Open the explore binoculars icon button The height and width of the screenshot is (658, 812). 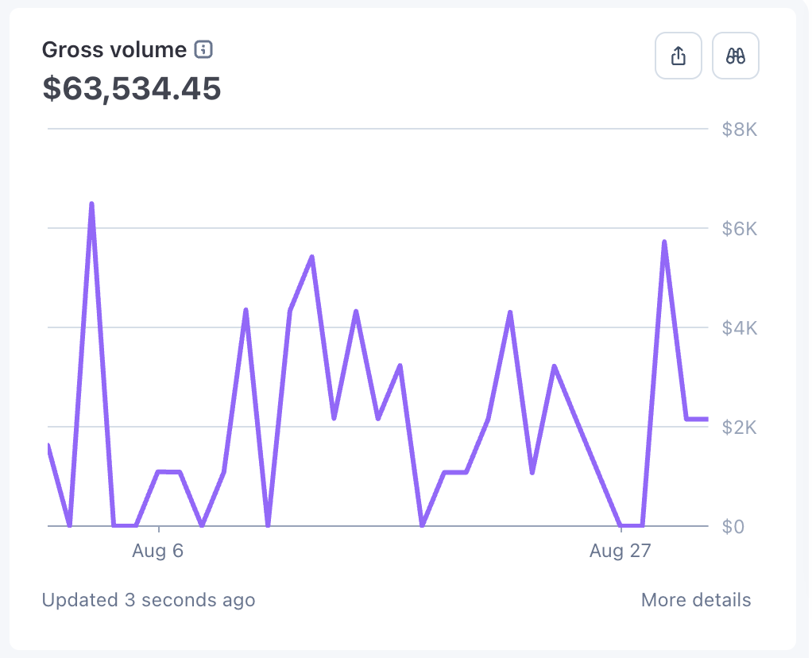[x=736, y=56]
